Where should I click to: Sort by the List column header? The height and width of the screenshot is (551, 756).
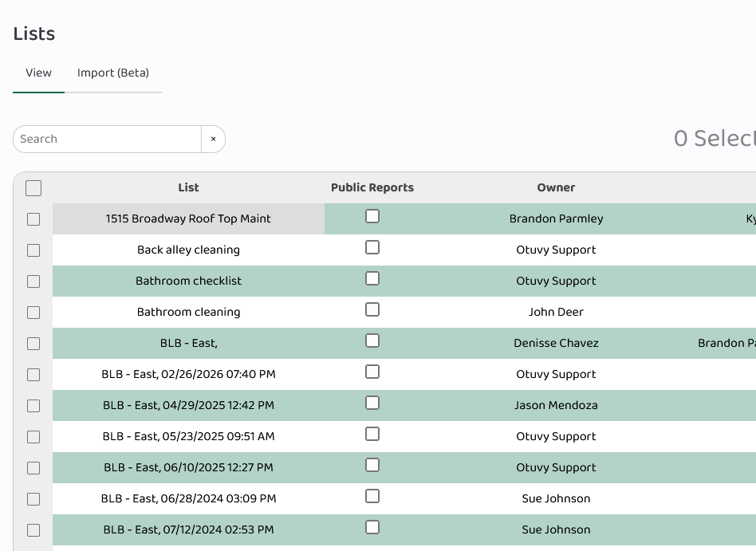pos(189,187)
